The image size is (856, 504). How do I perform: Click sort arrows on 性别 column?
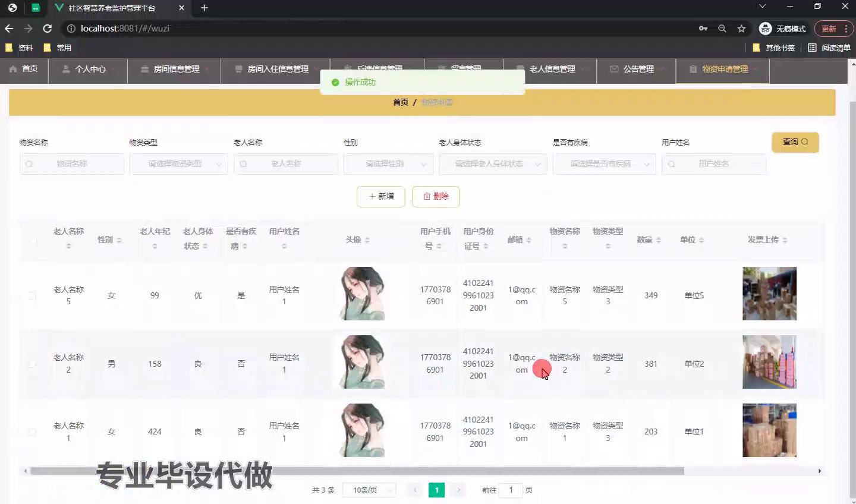click(119, 240)
